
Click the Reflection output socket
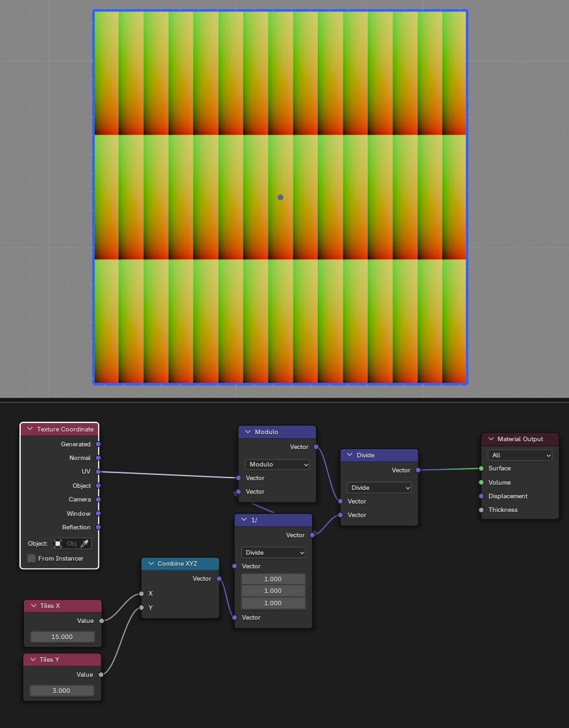click(x=99, y=527)
